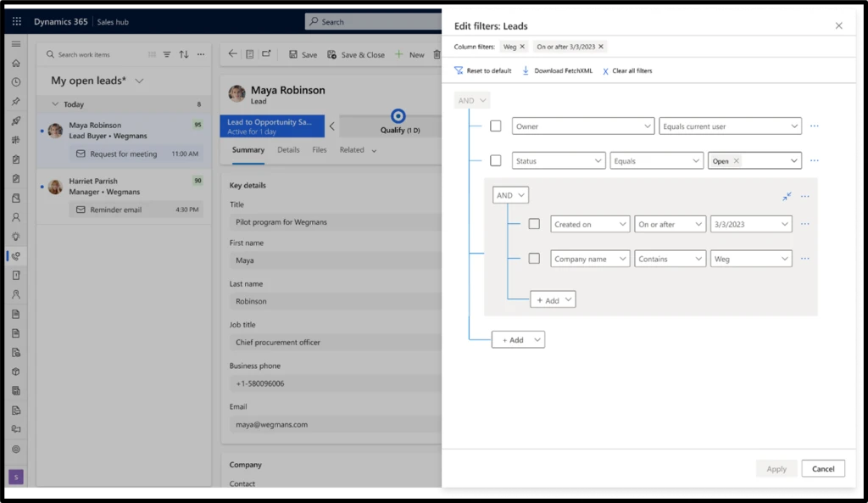Open the Sort icon in work items pane
The width and height of the screenshot is (868, 503).
tap(183, 53)
